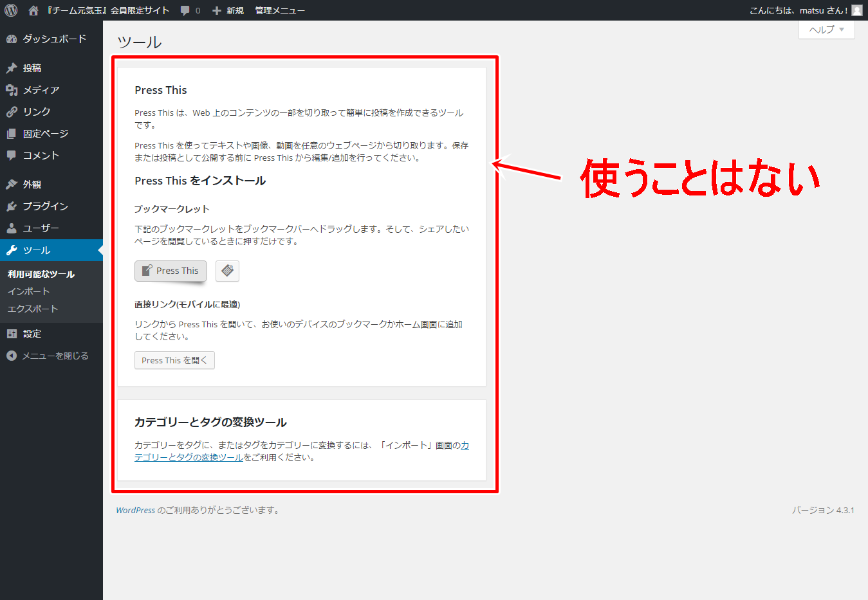This screenshot has height=600, width=868.
Task: Click メニューを閉じる to collapse sidebar
Action: pos(51,356)
